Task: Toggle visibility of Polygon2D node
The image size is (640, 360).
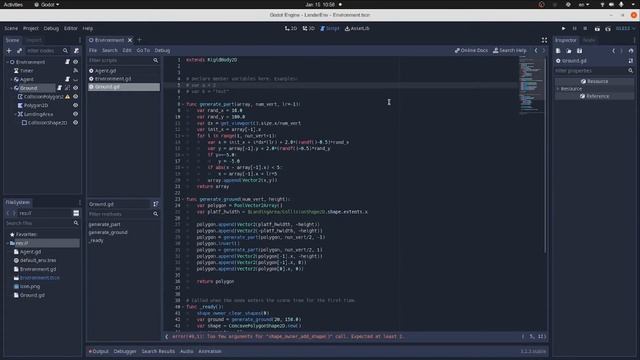Action: [76, 105]
